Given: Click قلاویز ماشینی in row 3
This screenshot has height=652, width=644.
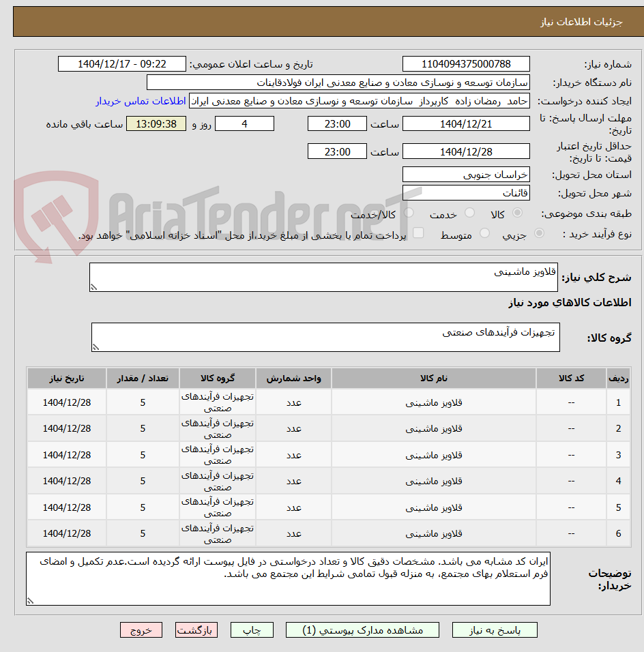Looking at the screenshot, I should pyautogui.click(x=433, y=455).
